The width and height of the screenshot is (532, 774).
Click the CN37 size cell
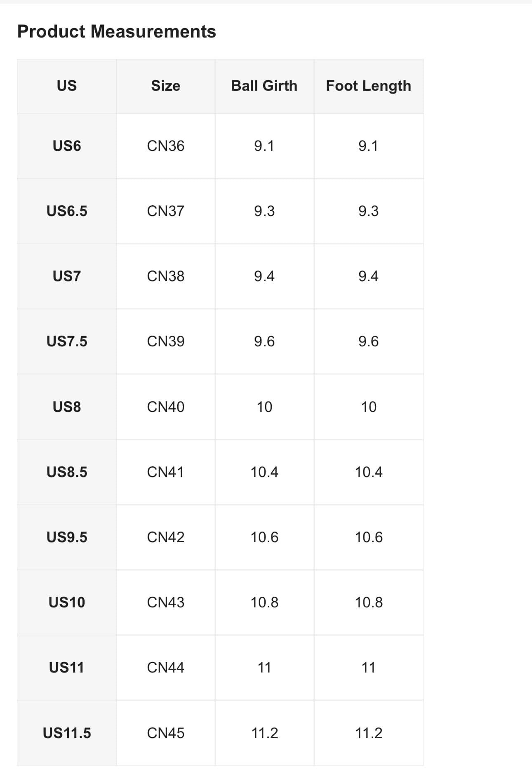[x=165, y=211]
